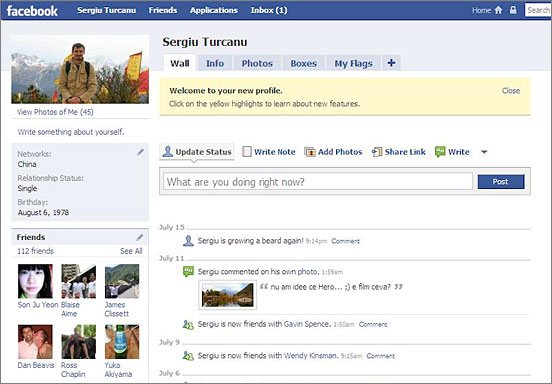Viewport: 552px width, 384px height.
Task: Click the Home text link
Action: click(x=481, y=10)
